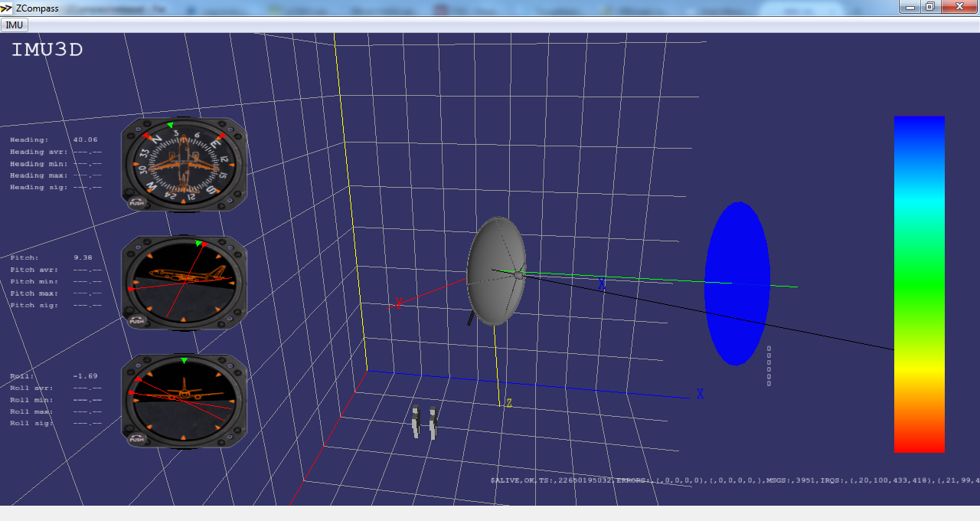Image resolution: width=980 pixels, height=521 pixels.
Task: Click the Heading value 40.06
Action: 86,139
